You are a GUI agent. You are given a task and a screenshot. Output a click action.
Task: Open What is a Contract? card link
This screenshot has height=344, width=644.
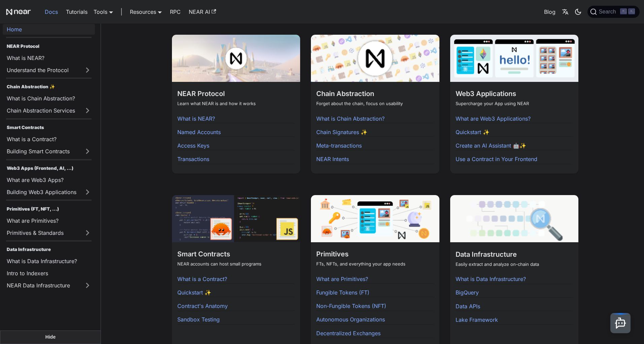pyautogui.click(x=202, y=279)
